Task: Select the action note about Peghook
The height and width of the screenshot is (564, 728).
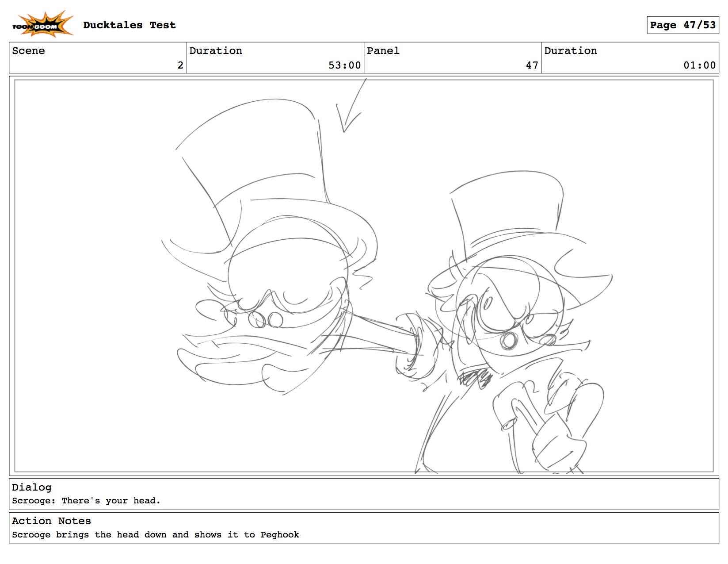Action: (x=155, y=535)
